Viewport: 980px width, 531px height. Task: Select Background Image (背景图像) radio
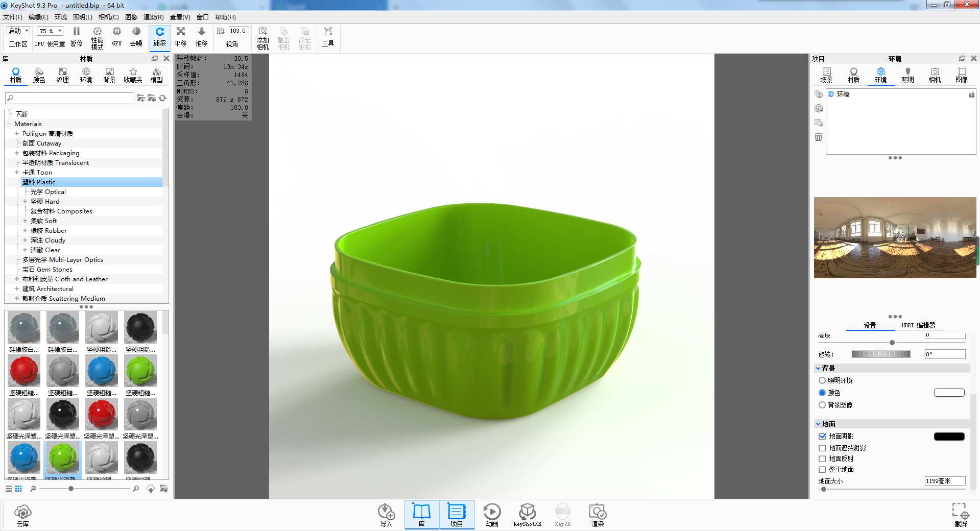(x=822, y=405)
